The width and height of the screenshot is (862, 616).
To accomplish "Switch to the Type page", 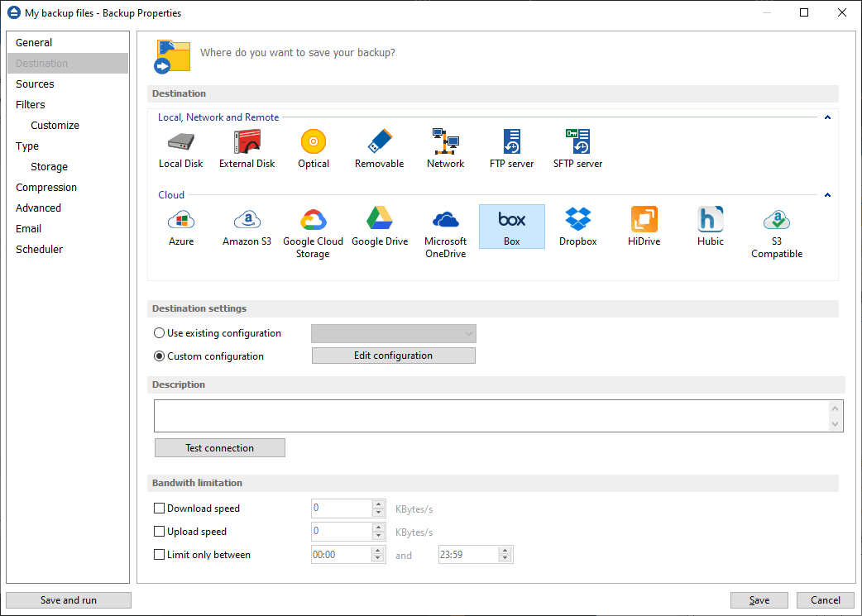I will [x=68, y=146].
